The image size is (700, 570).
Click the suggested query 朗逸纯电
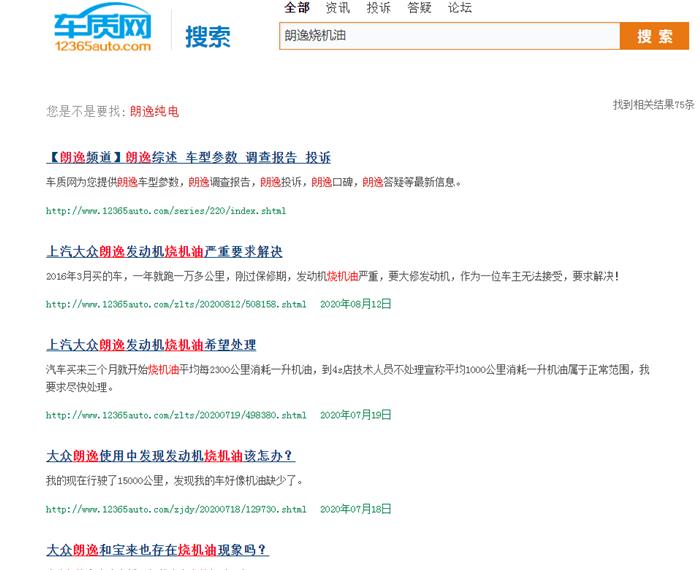click(x=154, y=111)
